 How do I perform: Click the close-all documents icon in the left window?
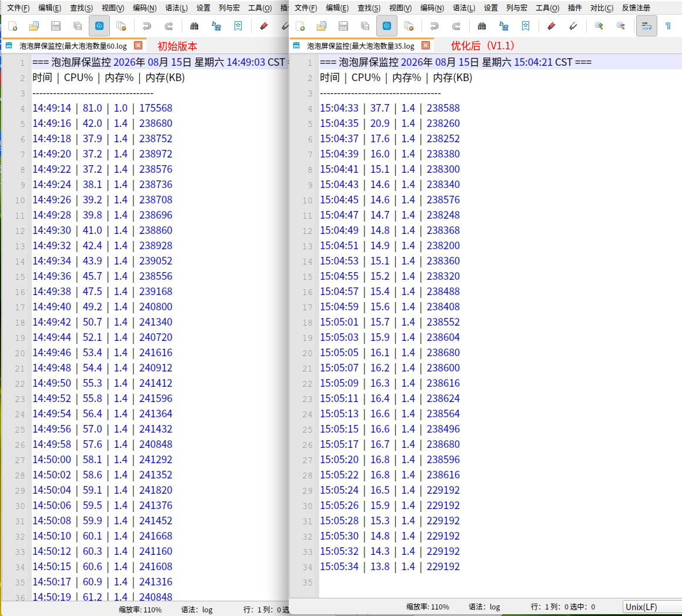click(121, 26)
